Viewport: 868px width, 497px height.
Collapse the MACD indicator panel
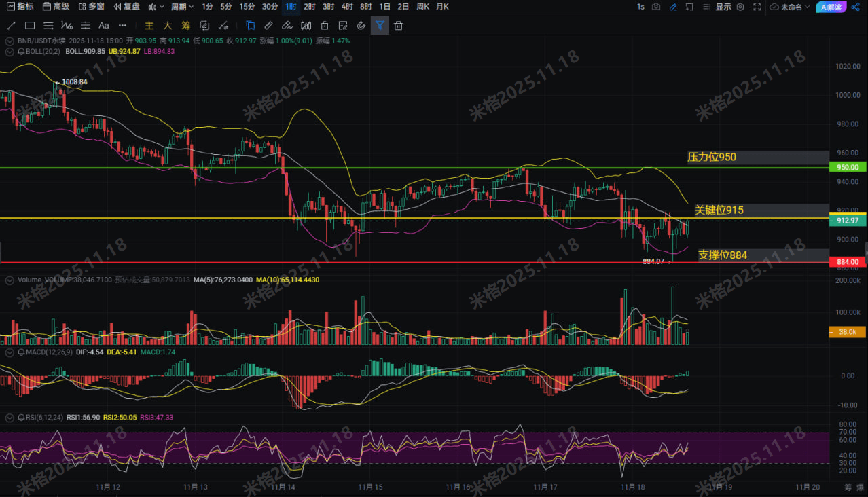coord(10,352)
